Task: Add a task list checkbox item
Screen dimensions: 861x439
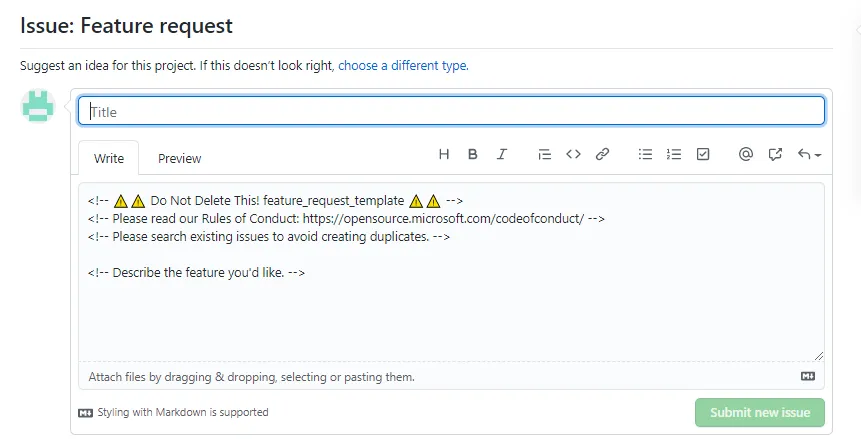Action: click(x=703, y=155)
